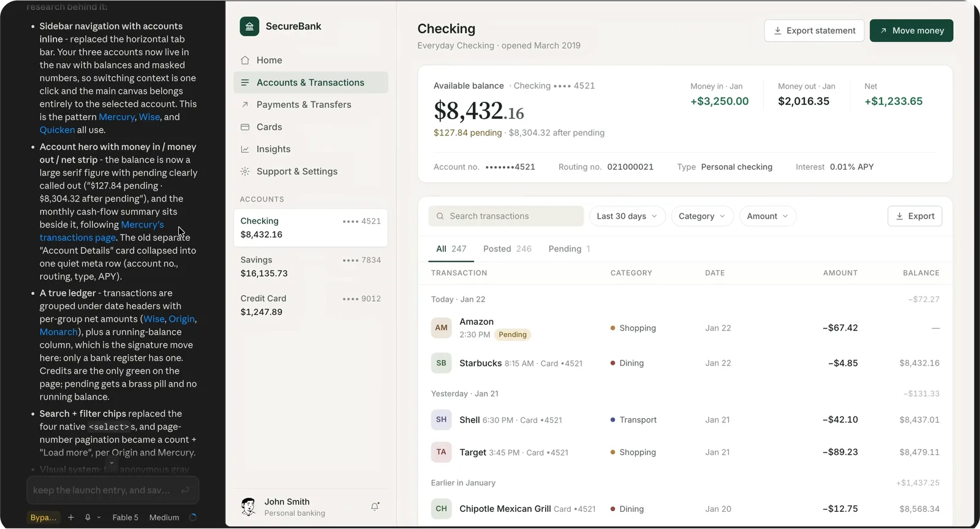
Task: Switch to the Posted transactions tab
Action: click(507, 249)
